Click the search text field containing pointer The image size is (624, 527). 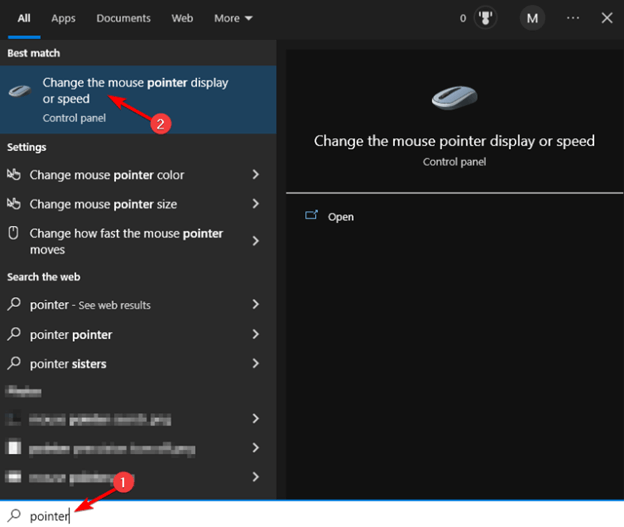pos(300,516)
